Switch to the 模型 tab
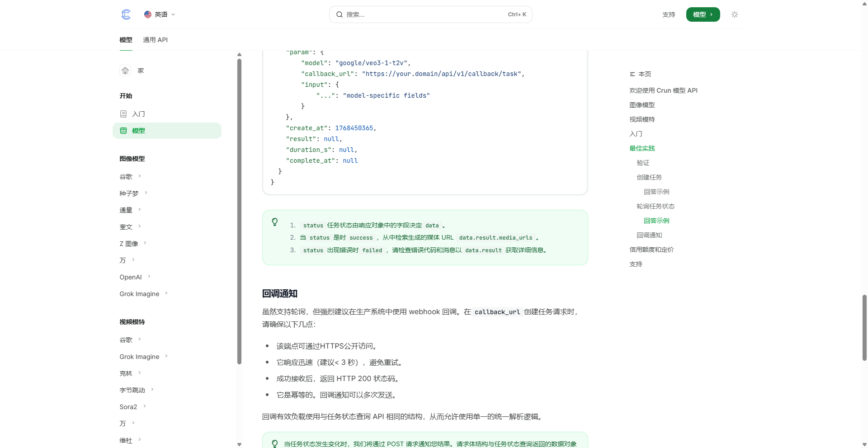Viewport: 868px width, 448px height. pyautogui.click(x=126, y=40)
